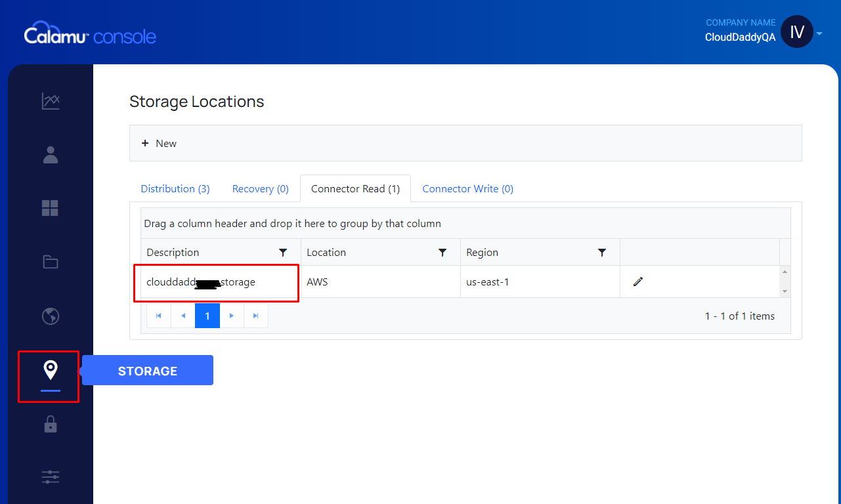Sort by the Description column header
The image size is (841, 504).
[x=173, y=253]
